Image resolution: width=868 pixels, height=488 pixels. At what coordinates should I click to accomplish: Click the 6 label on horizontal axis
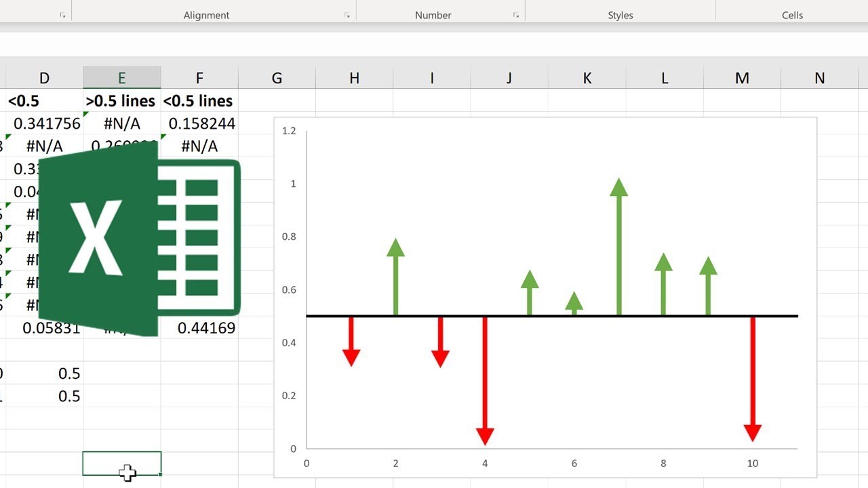click(574, 464)
